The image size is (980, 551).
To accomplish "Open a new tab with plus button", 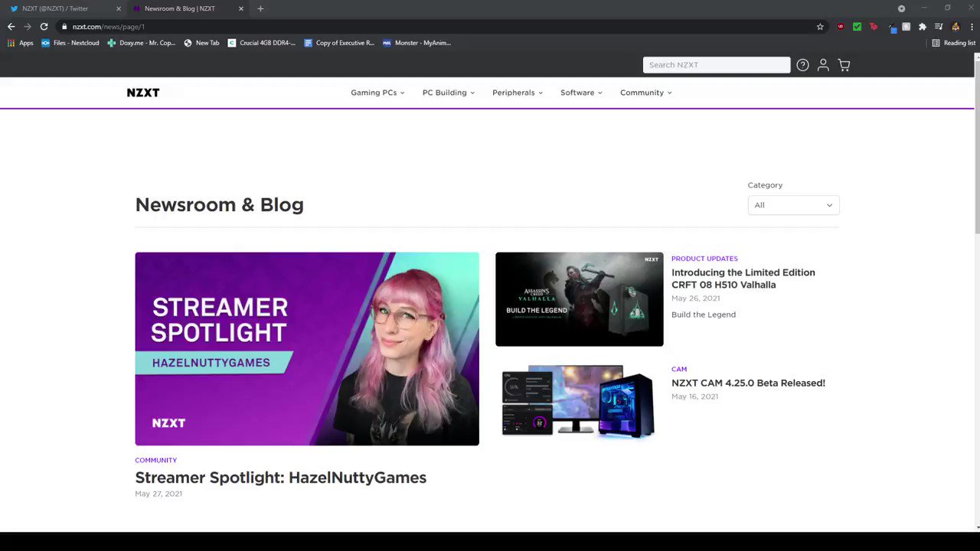I will pos(260,8).
